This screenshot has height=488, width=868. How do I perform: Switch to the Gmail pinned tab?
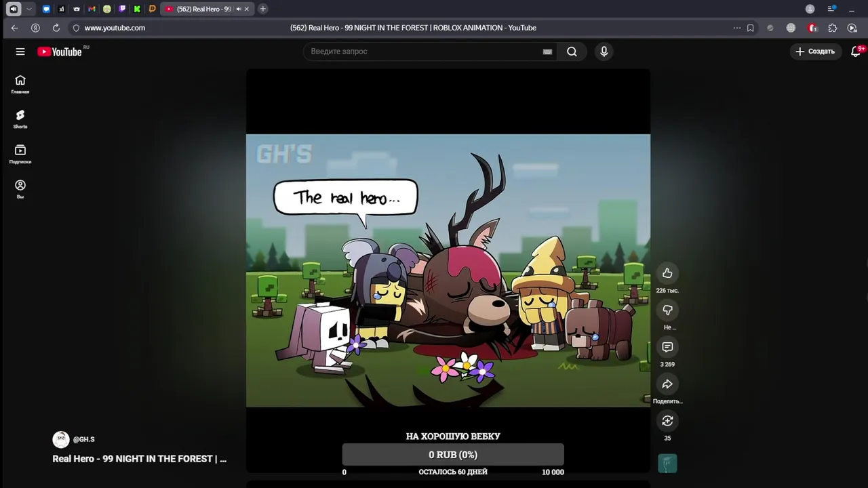[x=92, y=9]
